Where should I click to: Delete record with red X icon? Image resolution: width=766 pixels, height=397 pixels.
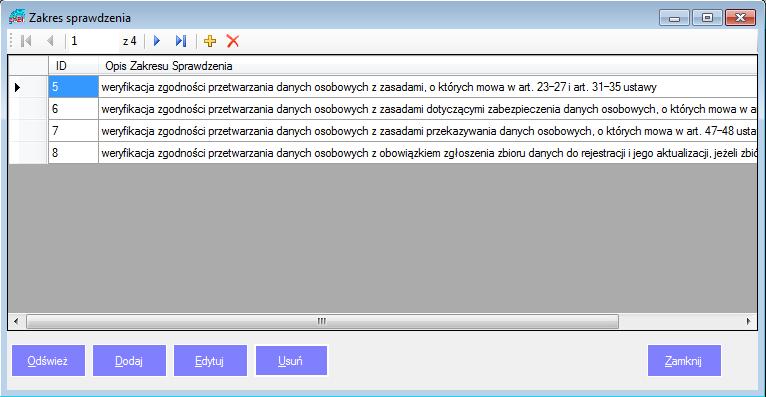[x=233, y=41]
